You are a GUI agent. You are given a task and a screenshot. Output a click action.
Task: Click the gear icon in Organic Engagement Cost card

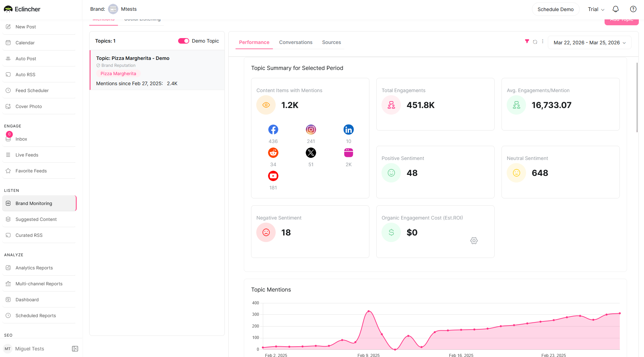(x=474, y=240)
